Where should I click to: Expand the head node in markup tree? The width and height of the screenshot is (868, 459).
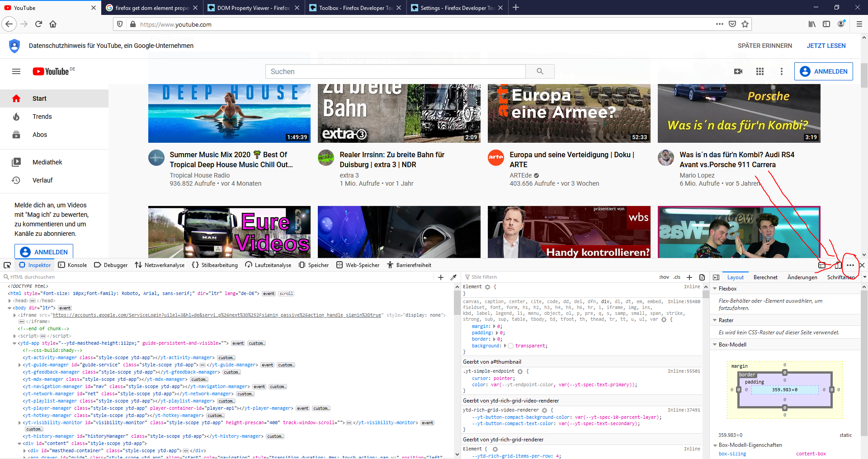tap(9, 301)
